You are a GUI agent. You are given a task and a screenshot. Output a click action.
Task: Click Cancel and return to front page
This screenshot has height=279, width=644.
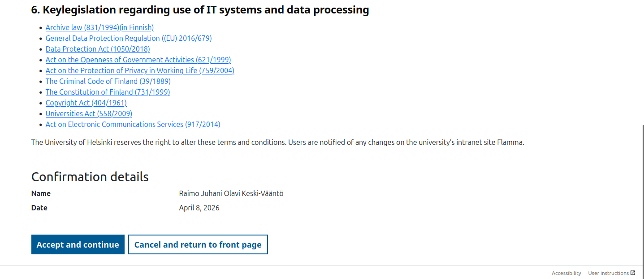click(198, 245)
